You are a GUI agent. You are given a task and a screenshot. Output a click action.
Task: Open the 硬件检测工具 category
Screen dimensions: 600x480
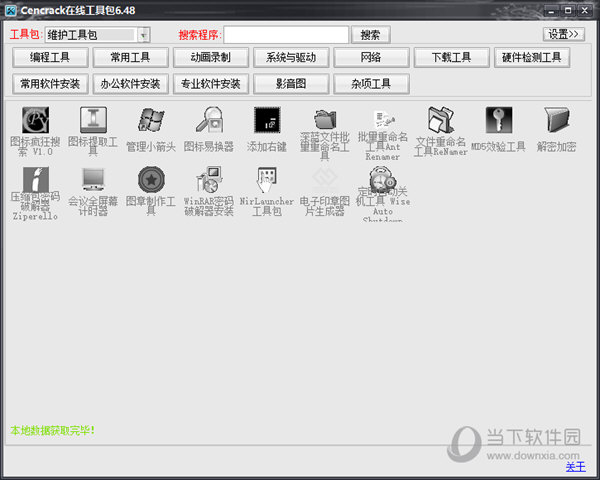pos(532,57)
